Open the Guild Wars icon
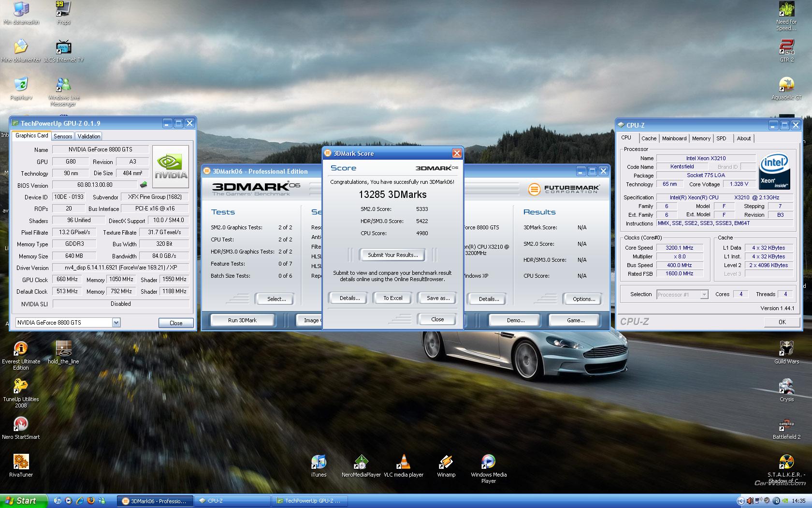The width and height of the screenshot is (812, 508). point(786,352)
